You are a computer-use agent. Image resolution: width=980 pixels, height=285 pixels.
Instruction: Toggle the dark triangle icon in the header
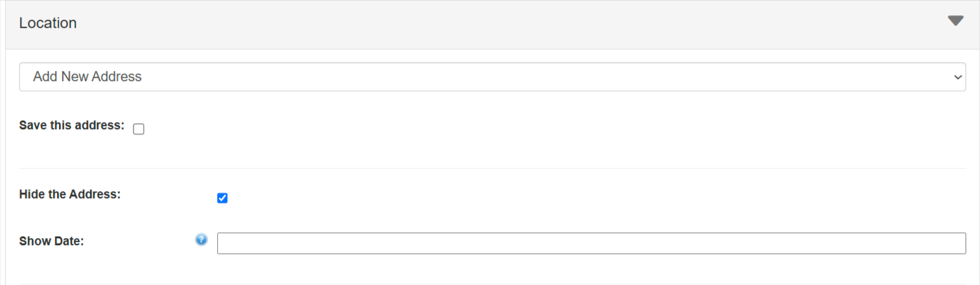pos(955,21)
